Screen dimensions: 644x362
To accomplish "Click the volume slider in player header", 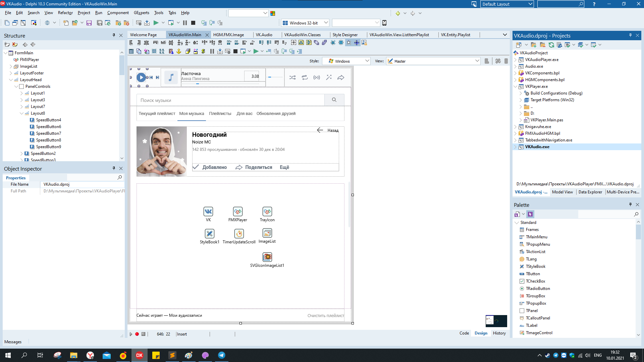I will 275,77.
